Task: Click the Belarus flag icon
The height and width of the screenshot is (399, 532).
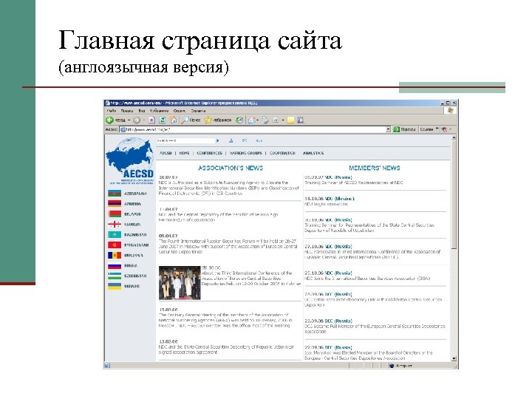Action: pyautogui.click(x=115, y=214)
